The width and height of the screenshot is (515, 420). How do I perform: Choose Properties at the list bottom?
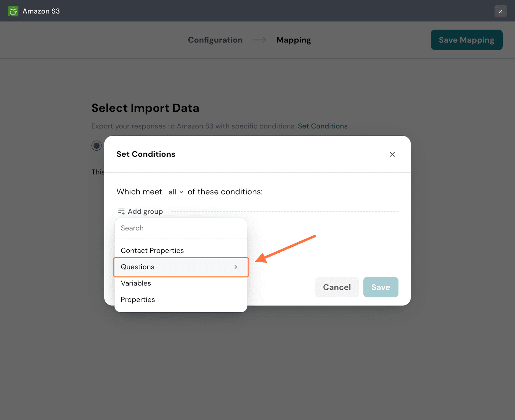coord(138,300)
